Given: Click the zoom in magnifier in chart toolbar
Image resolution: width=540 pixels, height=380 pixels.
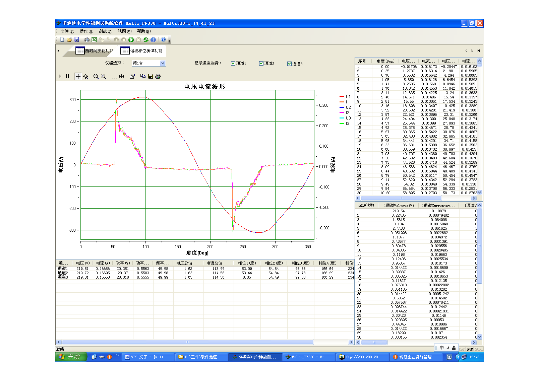Looking at the screenshot, I should [96, 76].
